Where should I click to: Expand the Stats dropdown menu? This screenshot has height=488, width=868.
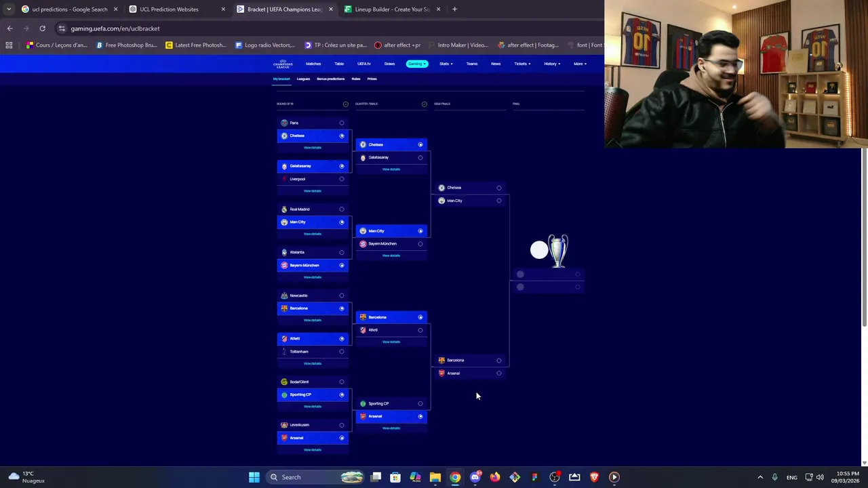[445, 64]
